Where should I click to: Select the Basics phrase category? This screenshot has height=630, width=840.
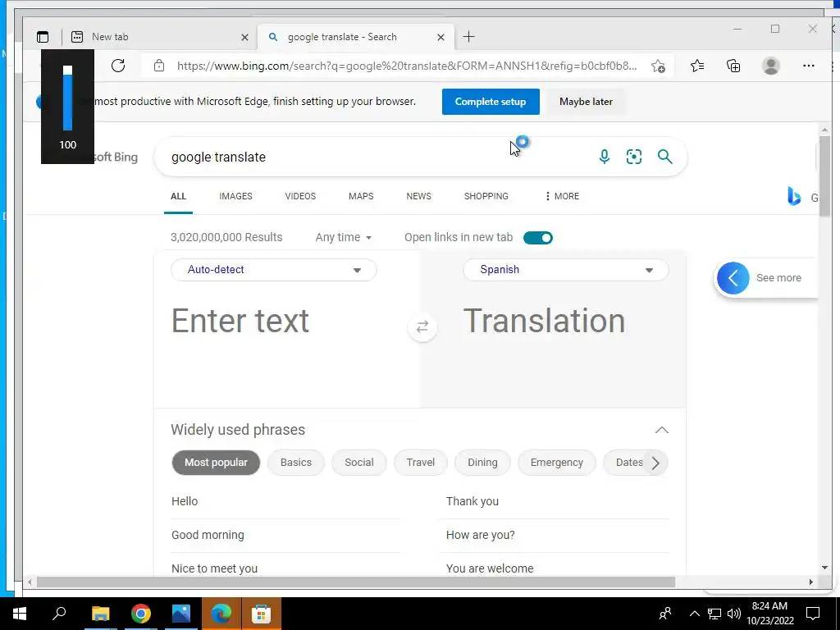(295, 463)
